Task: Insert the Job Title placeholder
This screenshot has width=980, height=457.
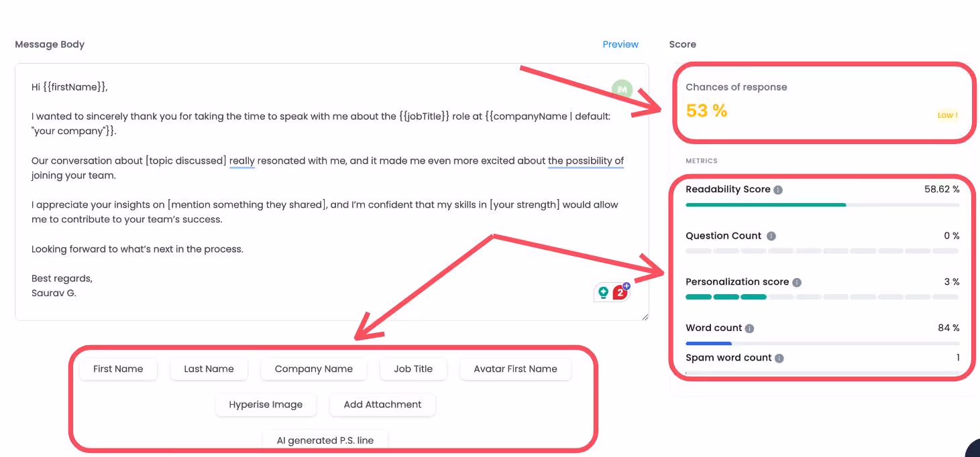Action: point(413,369)
